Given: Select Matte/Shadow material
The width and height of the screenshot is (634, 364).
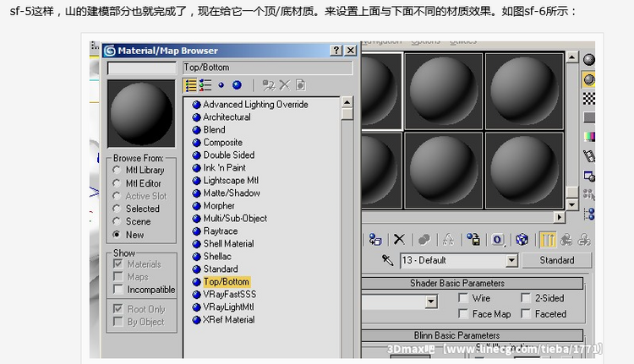Looking at the screenshot, I should tap(232, 193).
